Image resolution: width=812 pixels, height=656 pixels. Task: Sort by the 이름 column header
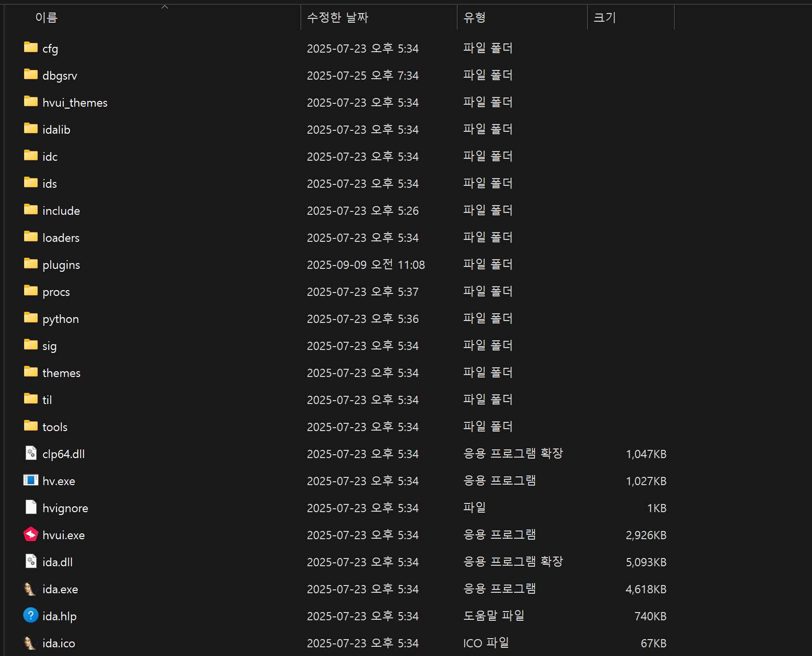(46, 18)
